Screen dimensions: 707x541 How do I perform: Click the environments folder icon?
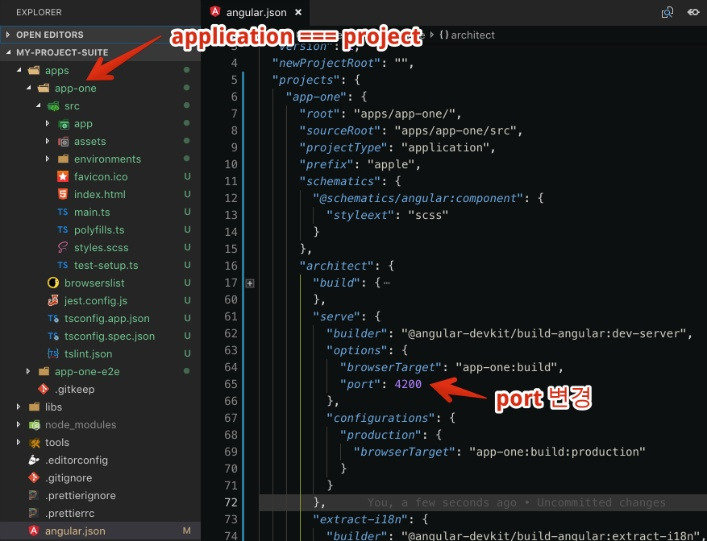(63, 159)
